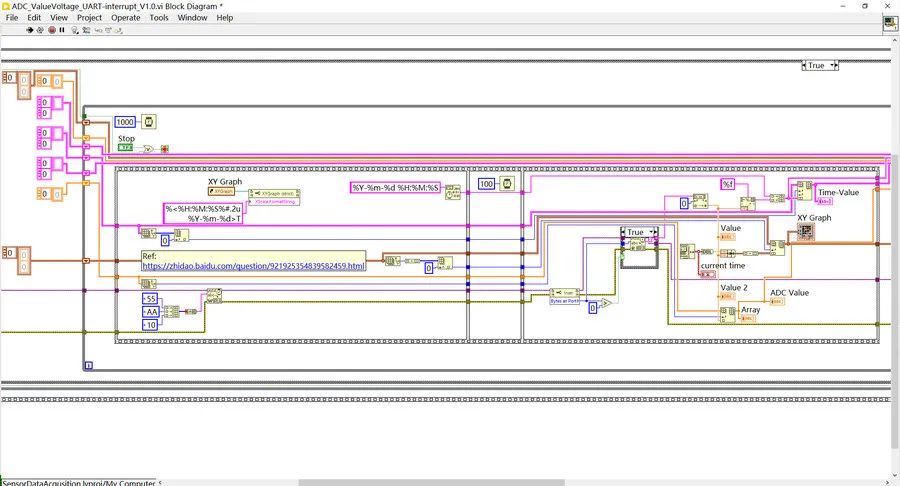This screenshot has height=486, width=900.
Task: Click the loop stop condition terminal
Action: (x=164, y=148)
